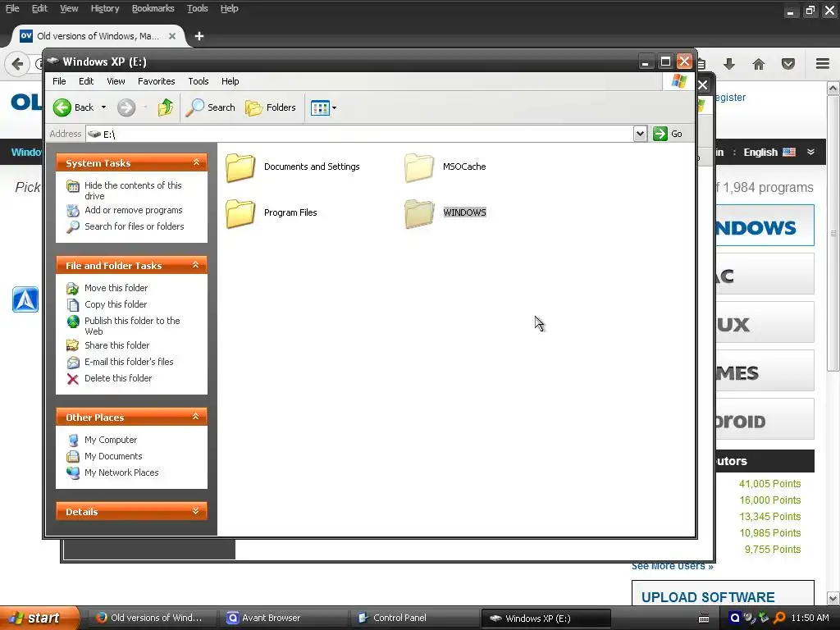Screen dimensions: 840x630
Task: Click E-mail this folder's files
Action: [129, 362]
